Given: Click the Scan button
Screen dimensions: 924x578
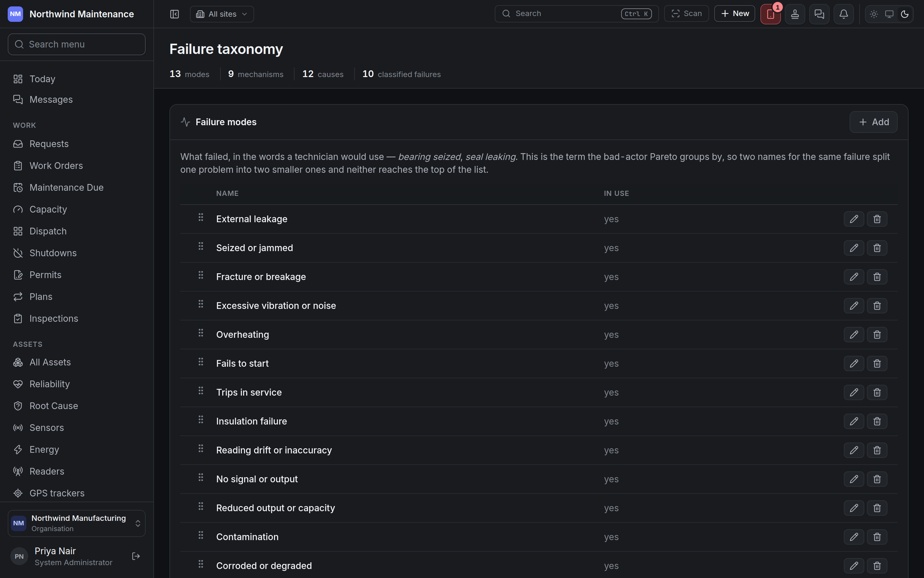Looking at the screenshot, I should 687,14.
